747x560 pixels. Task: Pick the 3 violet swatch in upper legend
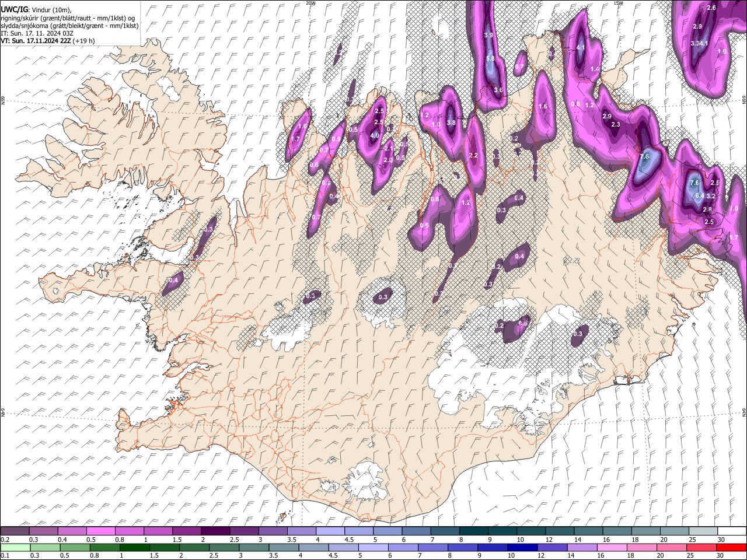(273, 531)
